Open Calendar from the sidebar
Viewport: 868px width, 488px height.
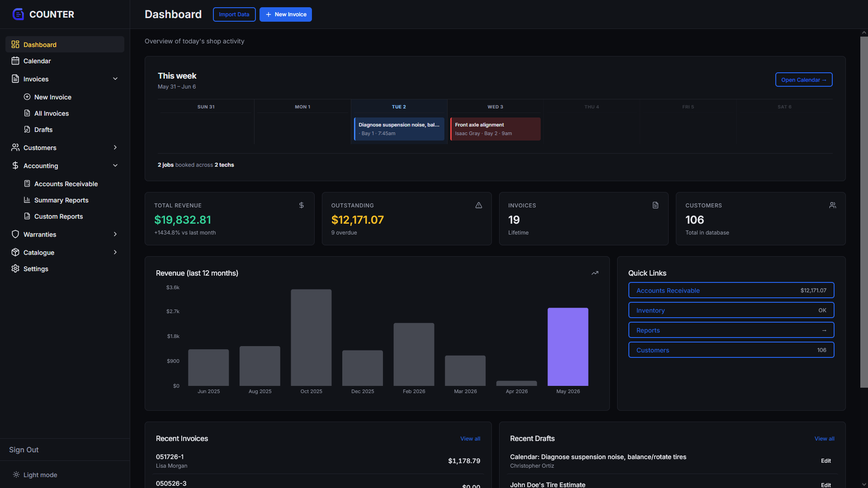(65, 61)
